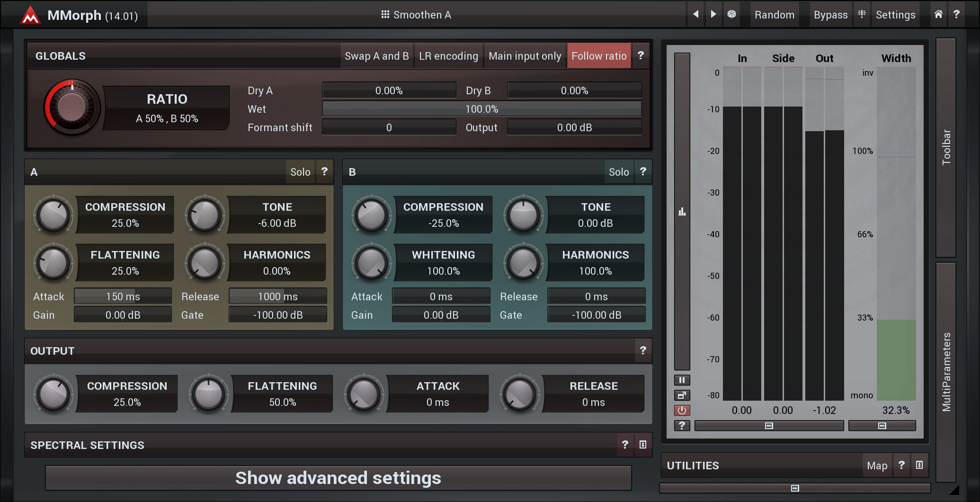Click section A Gain 0.00 dB field
Image resolution: width=980 pixels, height=502 pixels.
point(123,315)
